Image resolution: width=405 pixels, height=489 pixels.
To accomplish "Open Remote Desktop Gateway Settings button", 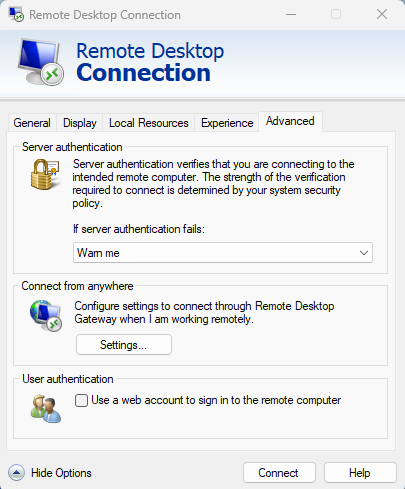I will pos(124,345).
